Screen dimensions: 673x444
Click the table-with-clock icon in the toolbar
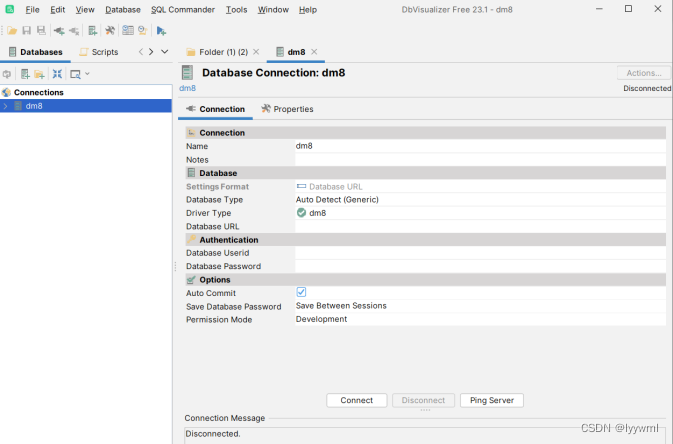(x=127, y=30)
